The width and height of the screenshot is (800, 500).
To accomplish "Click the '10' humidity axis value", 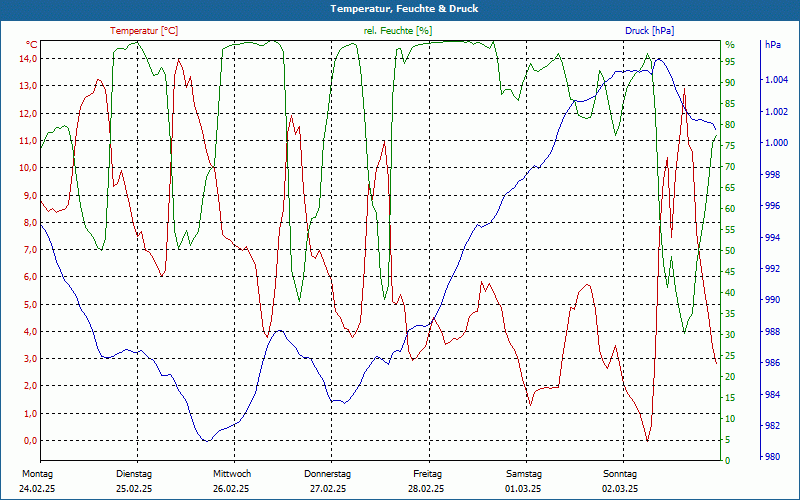I will click(x=730, y=418).
